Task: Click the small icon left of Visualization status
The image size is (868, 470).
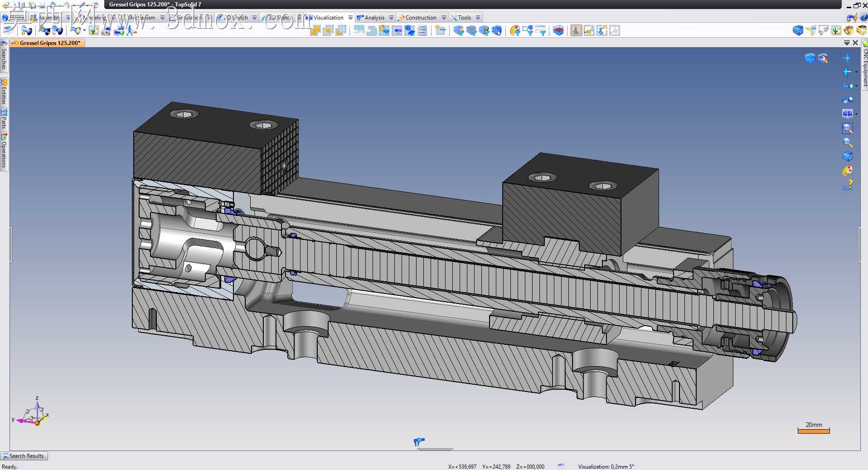Action: (561, 466)
